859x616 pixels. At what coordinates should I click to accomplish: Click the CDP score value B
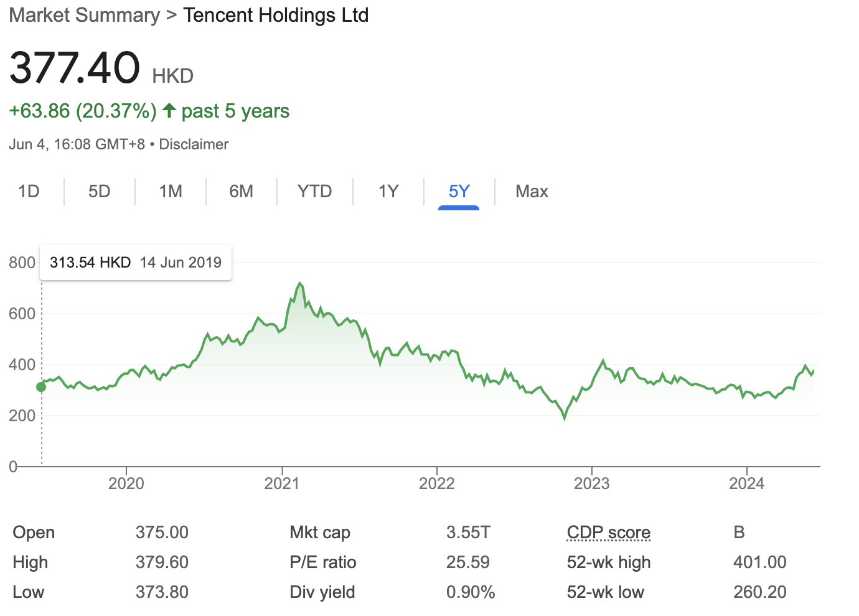pyautogui.click(x=739, y=533)
